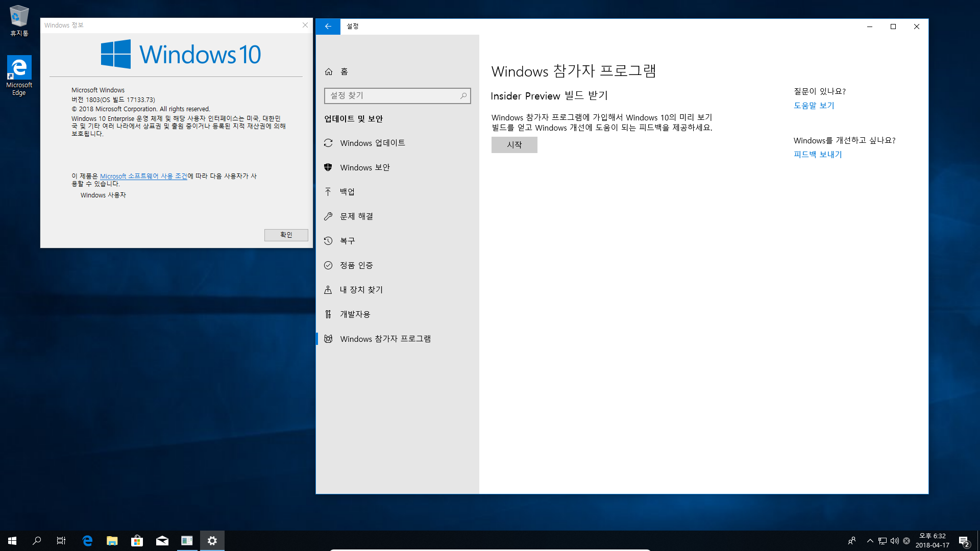Viewport: 980px width, 551px height.
Task: Select 개발자용 menu item
Action: click(397, 314)
